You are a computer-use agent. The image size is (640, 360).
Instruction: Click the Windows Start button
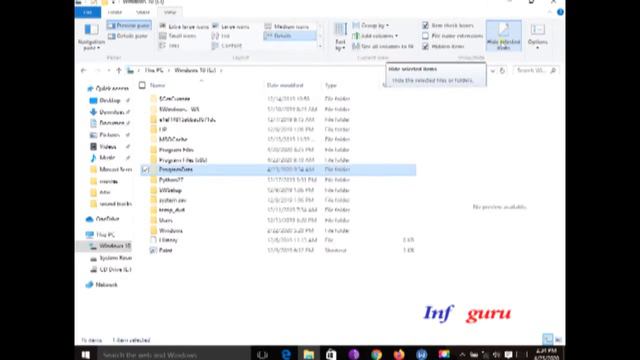86,355
